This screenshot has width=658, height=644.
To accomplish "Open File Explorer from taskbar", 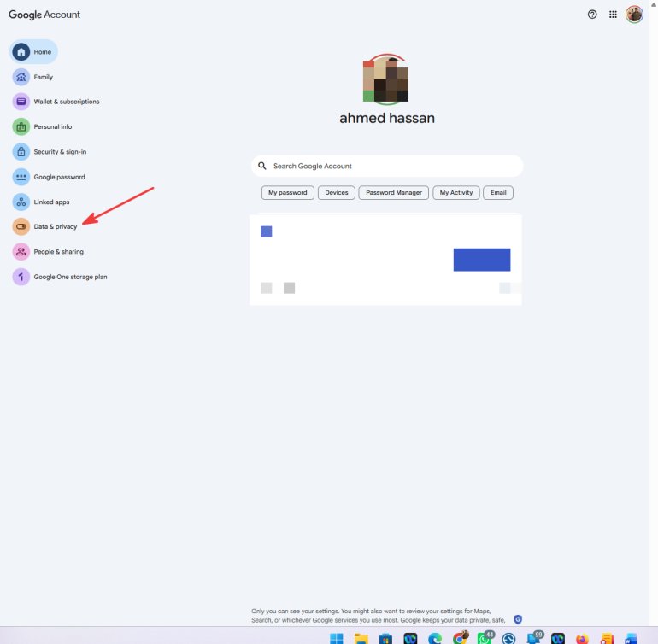I will (x=361, y=639).
